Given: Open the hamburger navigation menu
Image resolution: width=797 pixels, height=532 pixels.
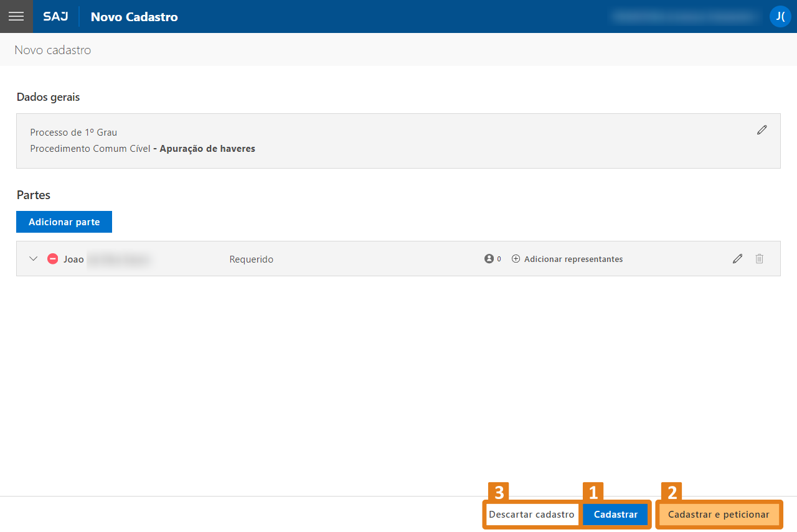Looking at the screenshot, I should tap(16, 16).
